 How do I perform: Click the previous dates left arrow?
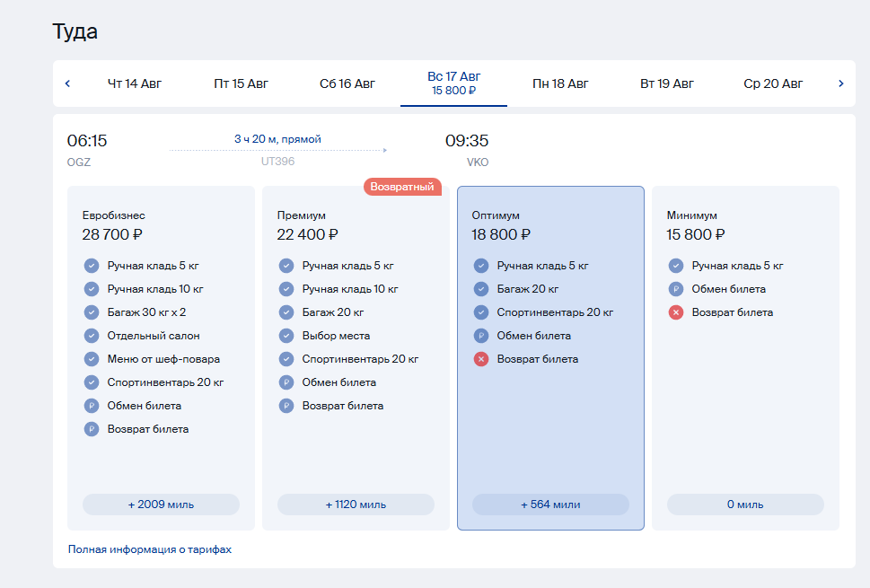(x=67, y=83)
